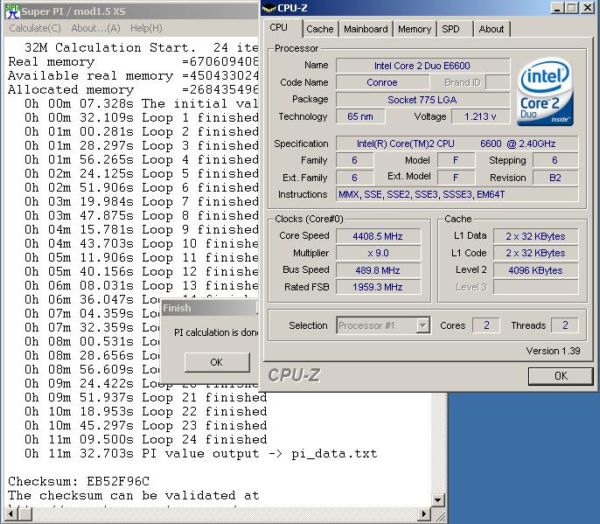Expand the Processor #1 selection dropdown
The image size is (600, 524).
coord(422,325)
